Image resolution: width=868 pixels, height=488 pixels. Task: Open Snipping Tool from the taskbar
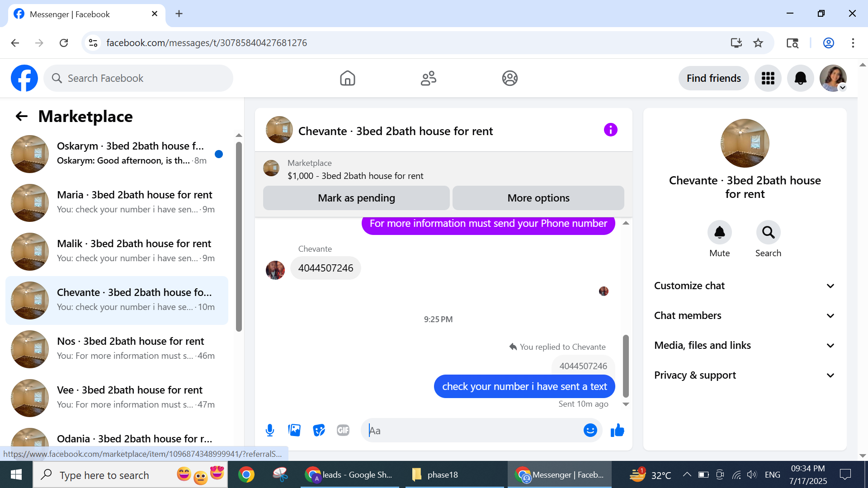coord(280,474)
